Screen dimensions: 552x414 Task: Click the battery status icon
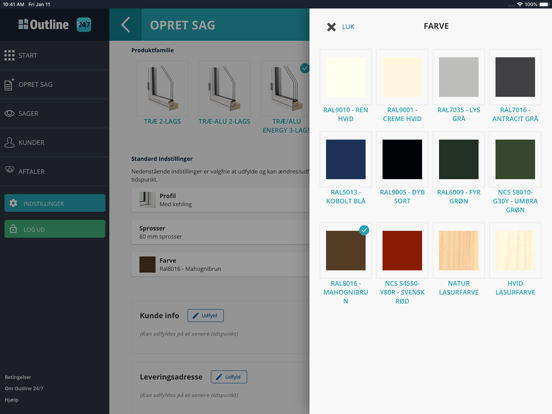[544, 4]
